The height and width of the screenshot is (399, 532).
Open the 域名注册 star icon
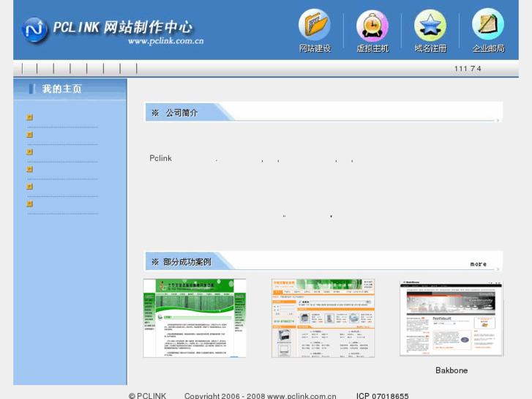(430, 26)
